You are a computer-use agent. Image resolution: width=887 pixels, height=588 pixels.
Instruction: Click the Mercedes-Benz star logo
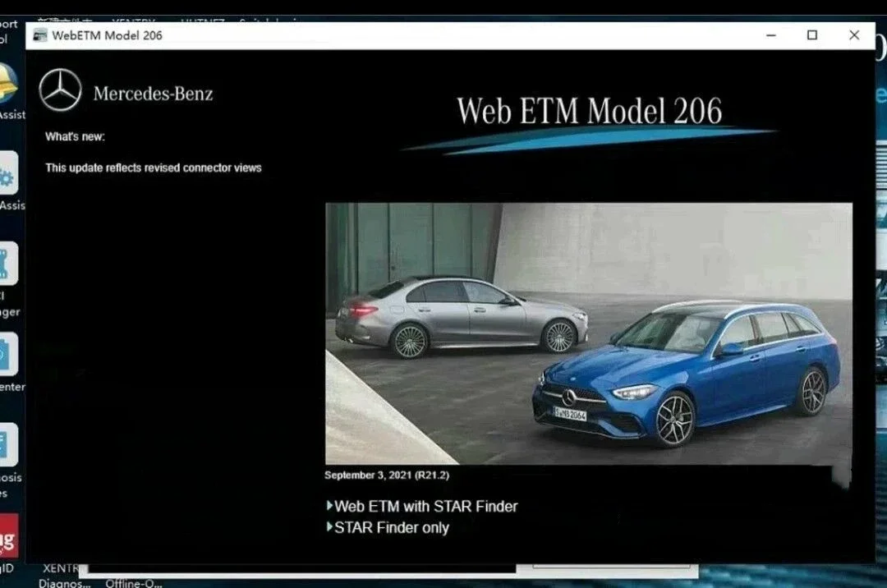click(x=60, y=90)
